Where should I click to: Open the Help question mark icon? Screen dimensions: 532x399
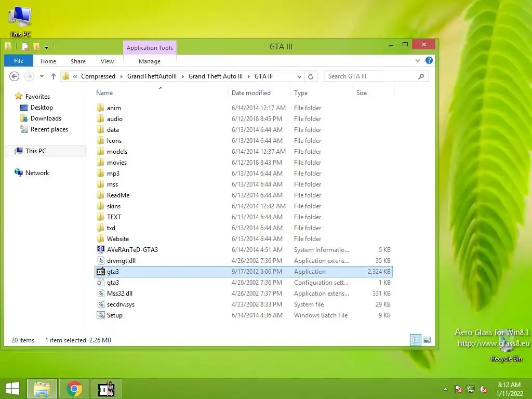pos(429,60)
